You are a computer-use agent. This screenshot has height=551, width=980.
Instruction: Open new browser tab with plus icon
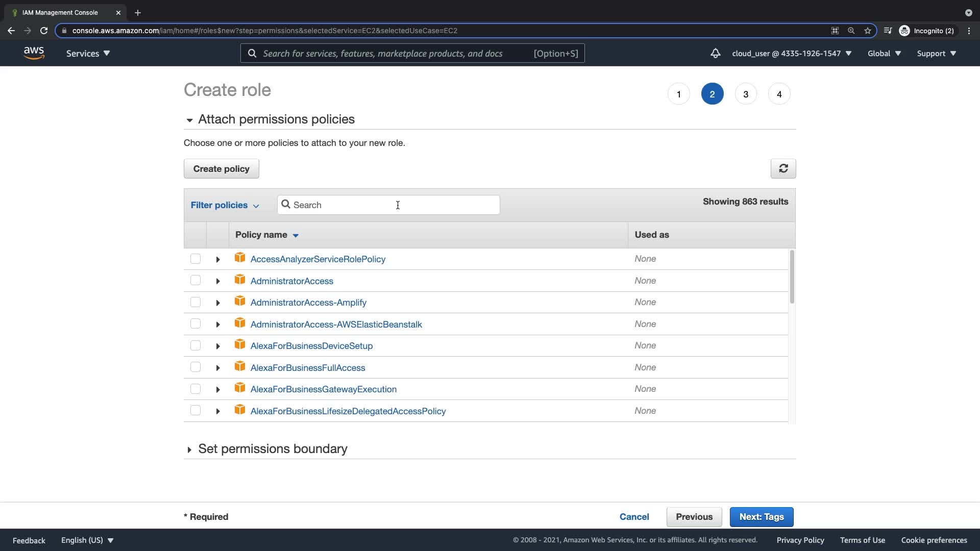(138, 13)
